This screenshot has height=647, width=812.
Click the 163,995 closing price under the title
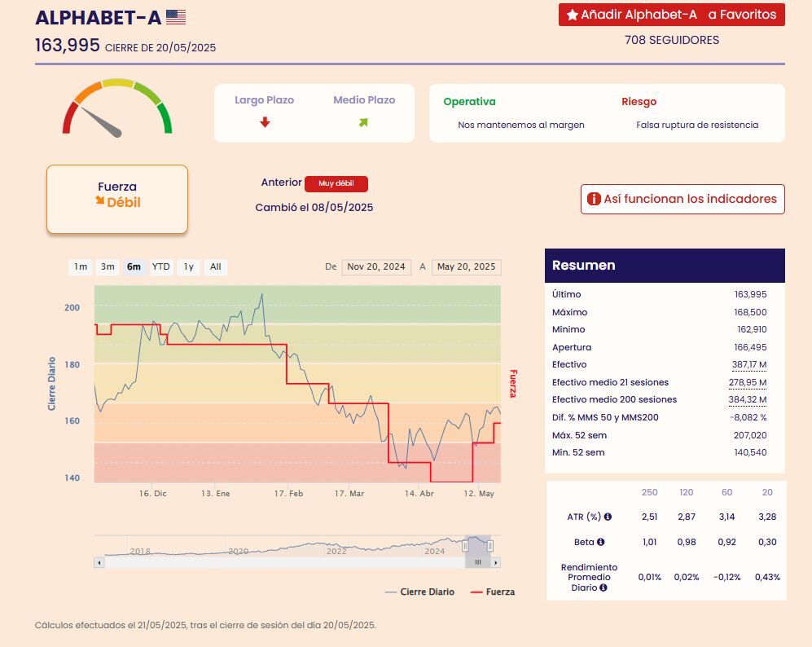coord(68,46)
